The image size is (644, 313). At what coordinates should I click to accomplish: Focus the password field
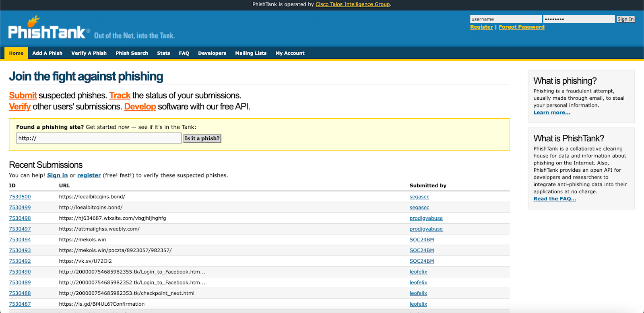pyautogui.click(x=579, y=19)
